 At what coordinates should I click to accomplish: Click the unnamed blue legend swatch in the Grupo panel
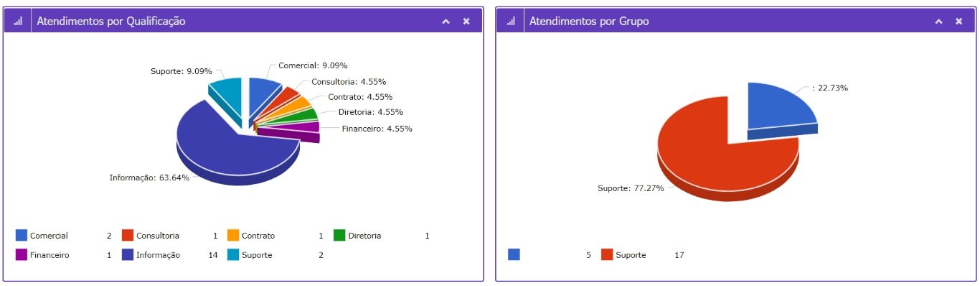[514, 254]
